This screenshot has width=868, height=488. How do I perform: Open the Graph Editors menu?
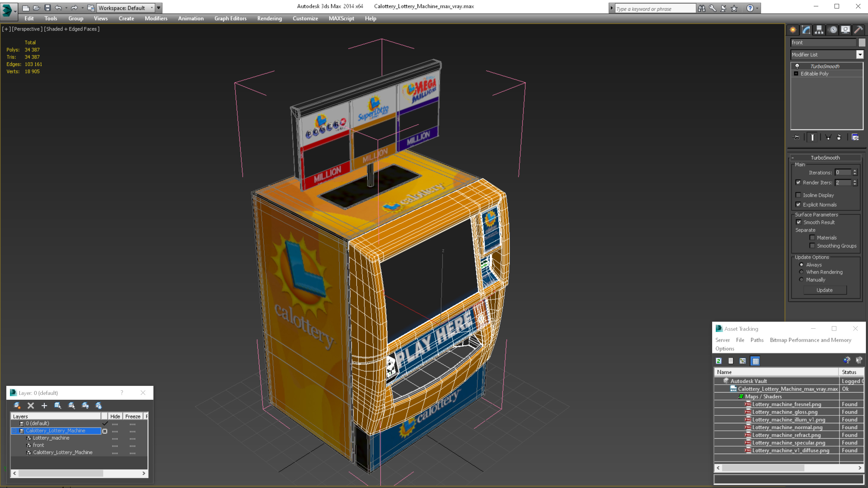tap(231, 18)
